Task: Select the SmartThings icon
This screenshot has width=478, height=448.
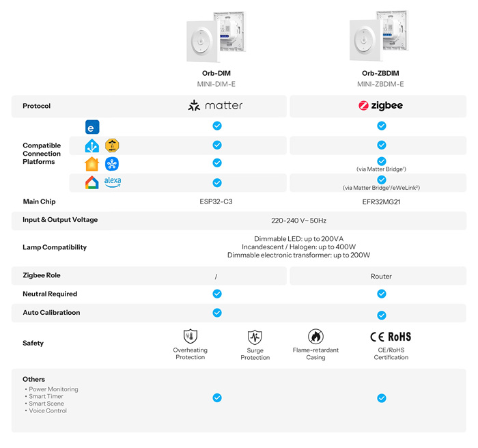Action: 112,164
